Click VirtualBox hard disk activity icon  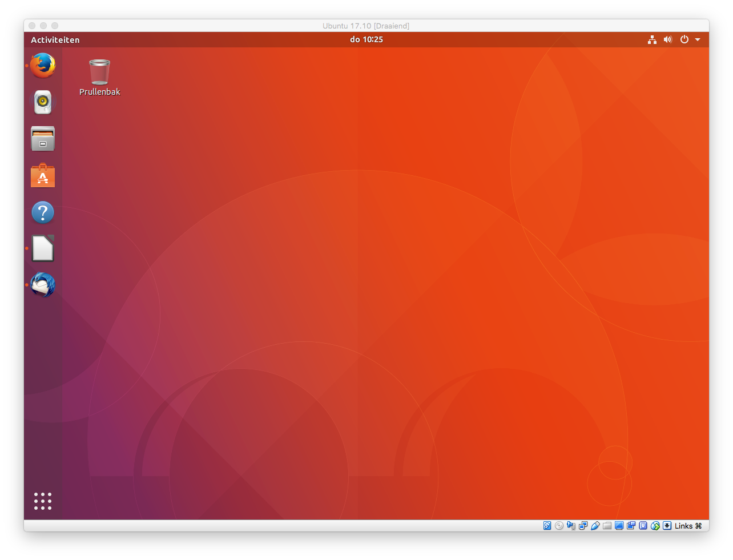pyautogui.click(x=547, y=526)
